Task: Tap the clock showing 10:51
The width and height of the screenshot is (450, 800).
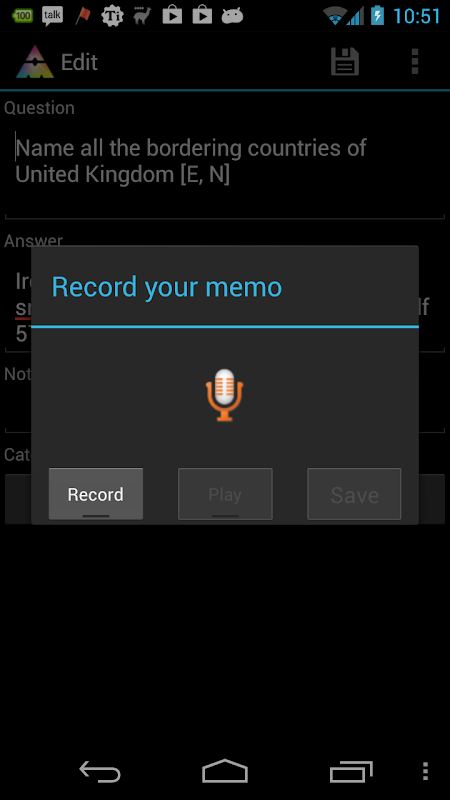Action: (x=416, y=16)
